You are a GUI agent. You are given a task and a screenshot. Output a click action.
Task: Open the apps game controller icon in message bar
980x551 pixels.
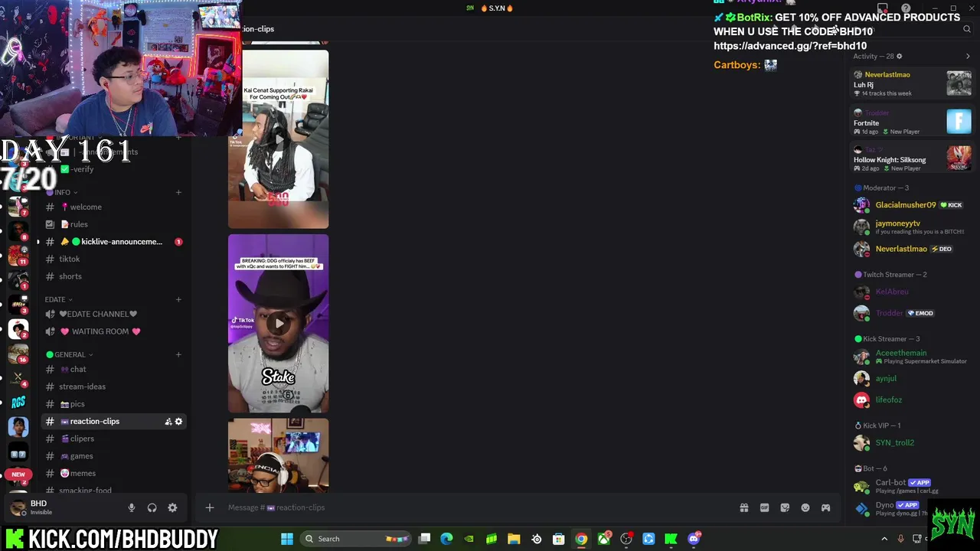click(825, 507)
